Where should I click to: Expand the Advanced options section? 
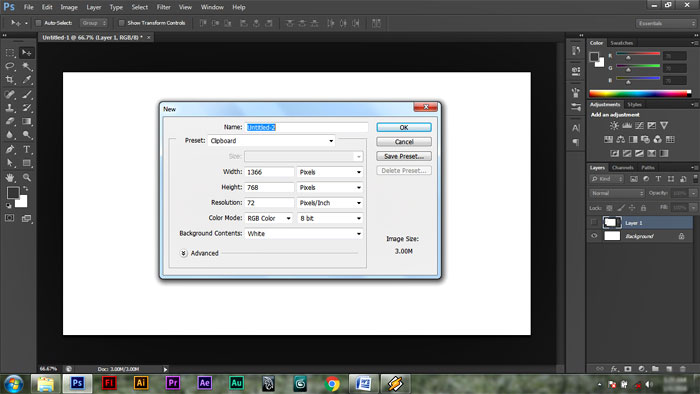pos(183,253)
